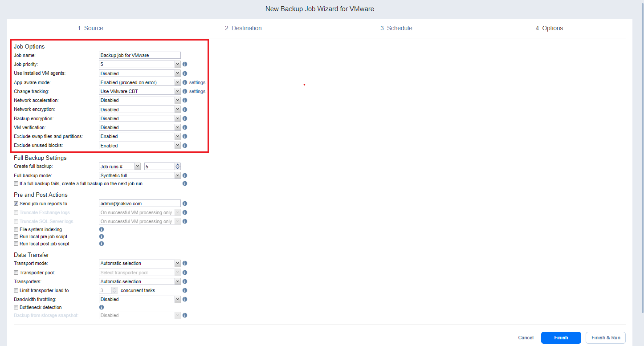Click info icon next to VM verification
644x346 pixels.
coord(185,127)
